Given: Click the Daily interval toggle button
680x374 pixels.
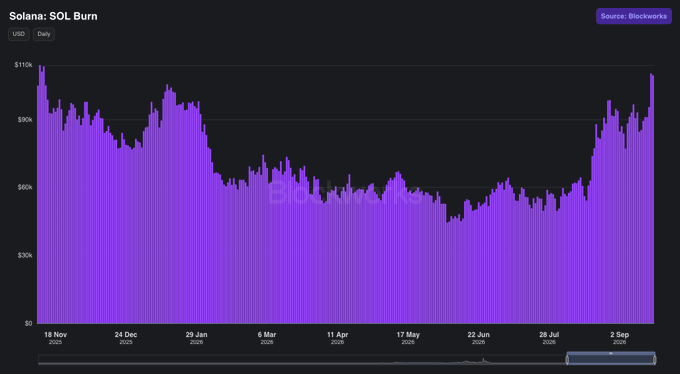Looking at the screenshot, I should click(44, 34).
